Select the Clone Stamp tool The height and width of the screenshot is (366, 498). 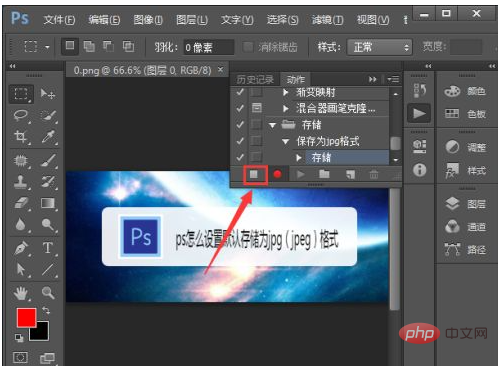pos(21,182)
